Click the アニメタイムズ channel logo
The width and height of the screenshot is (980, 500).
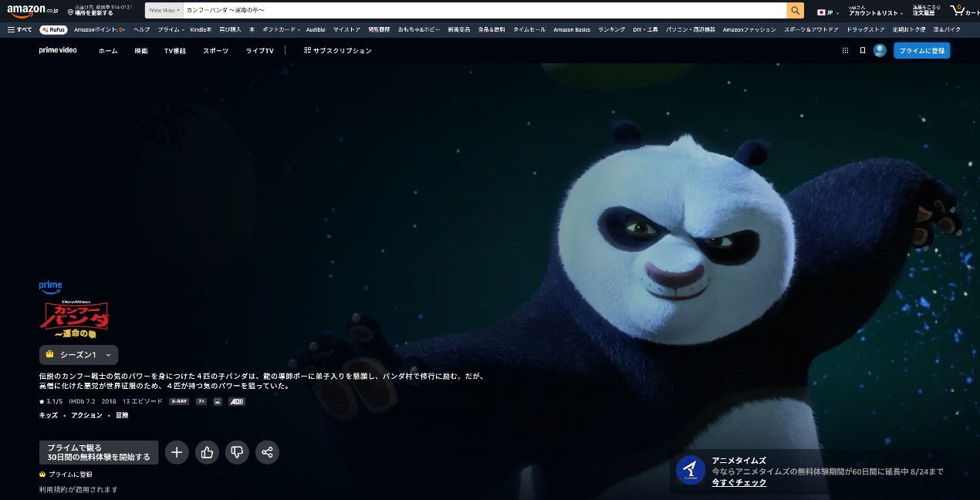tap(691, 470)
